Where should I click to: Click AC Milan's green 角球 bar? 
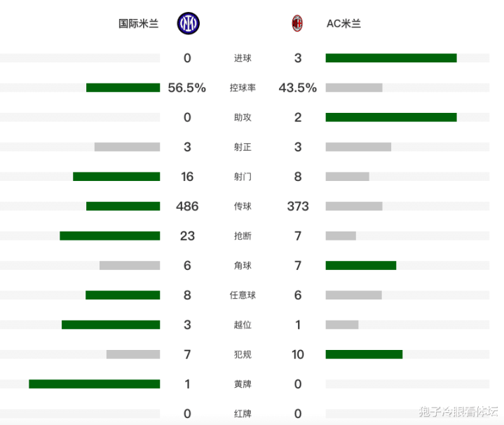pos(360,265)
